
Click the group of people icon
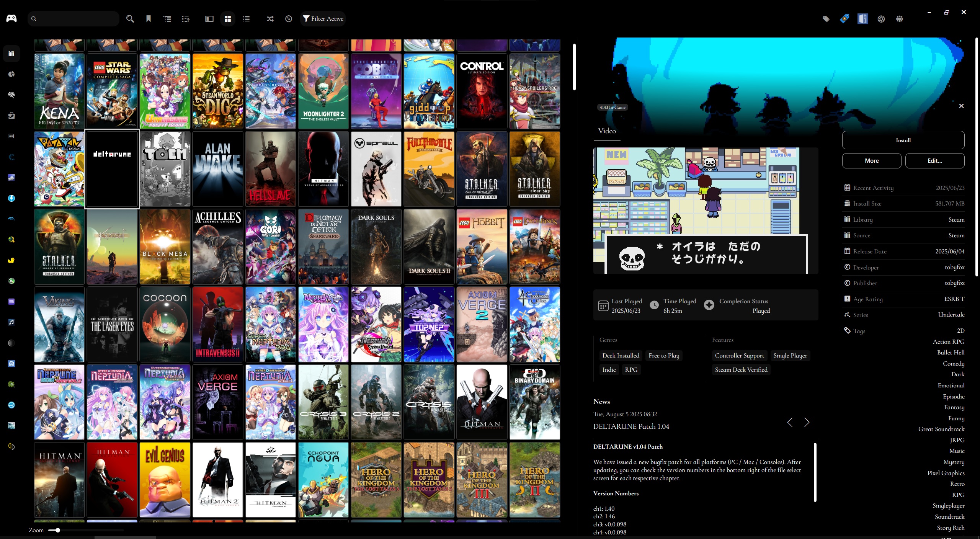click(900, 19)
